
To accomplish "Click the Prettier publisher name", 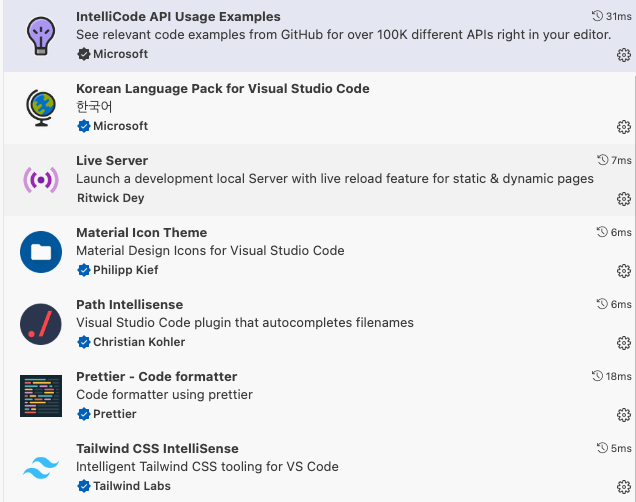I will [x=115, y=414].
